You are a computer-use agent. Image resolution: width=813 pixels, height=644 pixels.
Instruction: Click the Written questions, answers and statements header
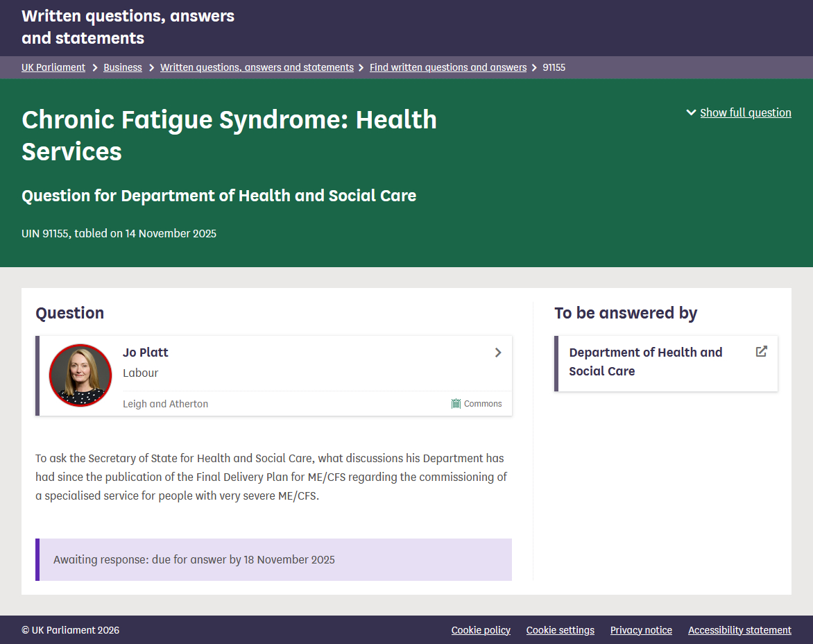128,27
